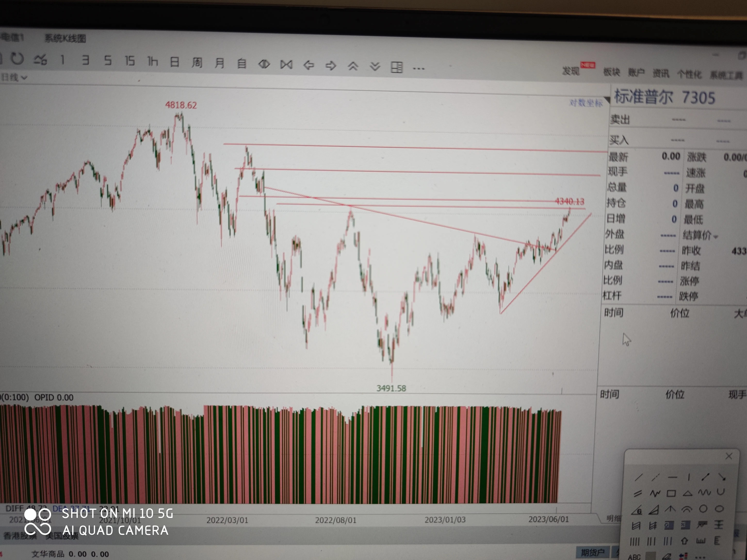Click the 4340.13 price label
This screenshot has width=747, height=560.
pyautogui.click(x=569, y=201)
